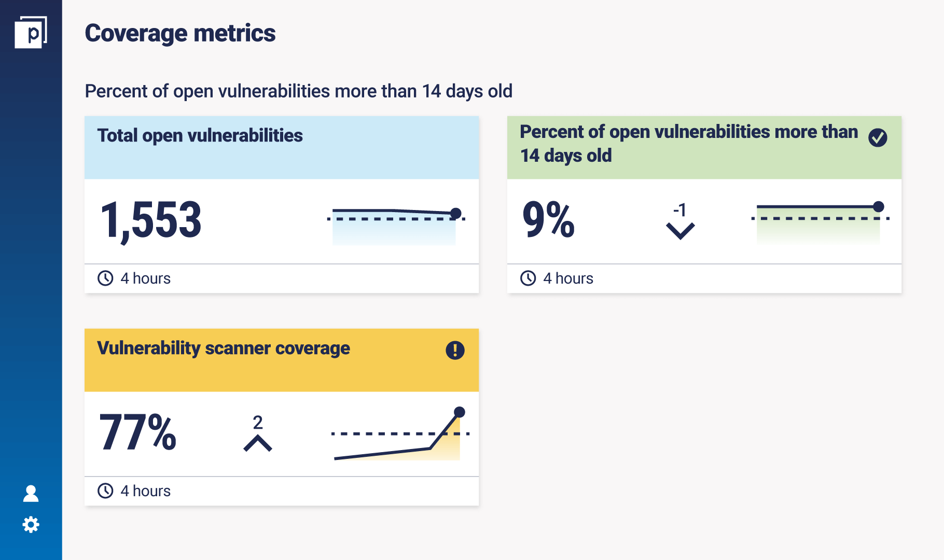The image size is (944, 560).
Task: Open the settings gear icon
Action: click(31, 525)
